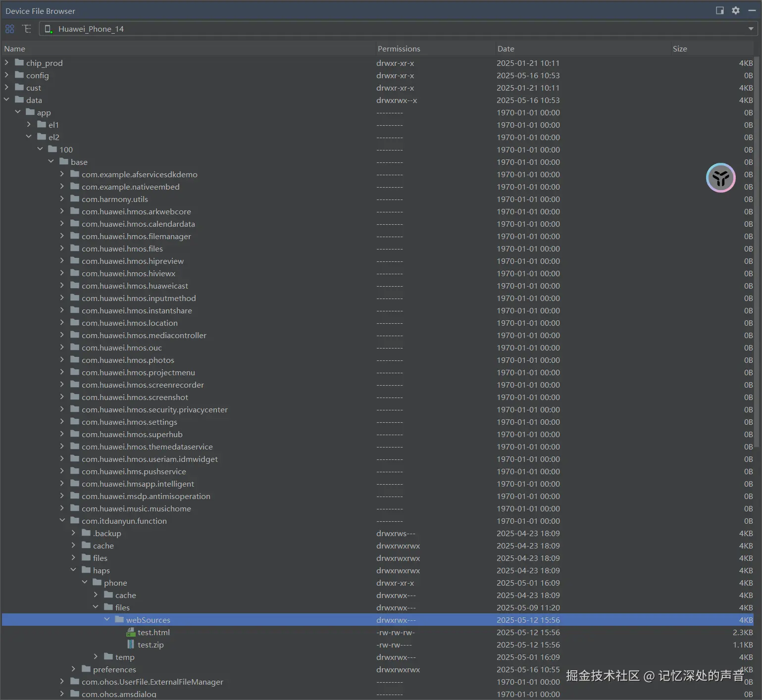Expand the temp folder
Screen dimensions: 762x700
(x=96, y=656)
